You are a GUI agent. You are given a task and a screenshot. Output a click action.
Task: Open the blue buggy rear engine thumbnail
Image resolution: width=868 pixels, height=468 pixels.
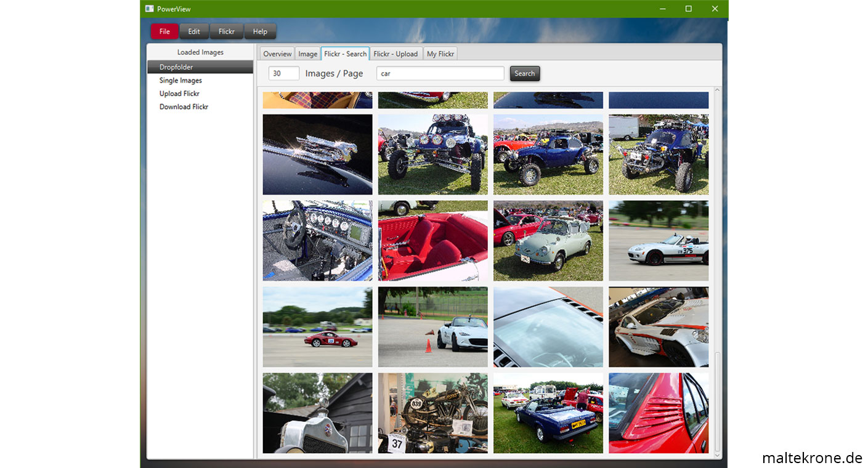(659, 155)
